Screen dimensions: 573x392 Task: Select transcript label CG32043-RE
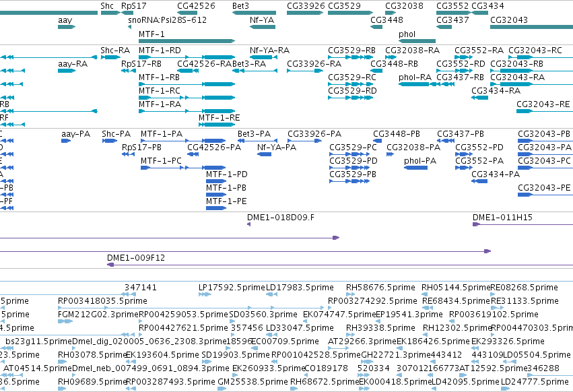(x=543, y=104)
